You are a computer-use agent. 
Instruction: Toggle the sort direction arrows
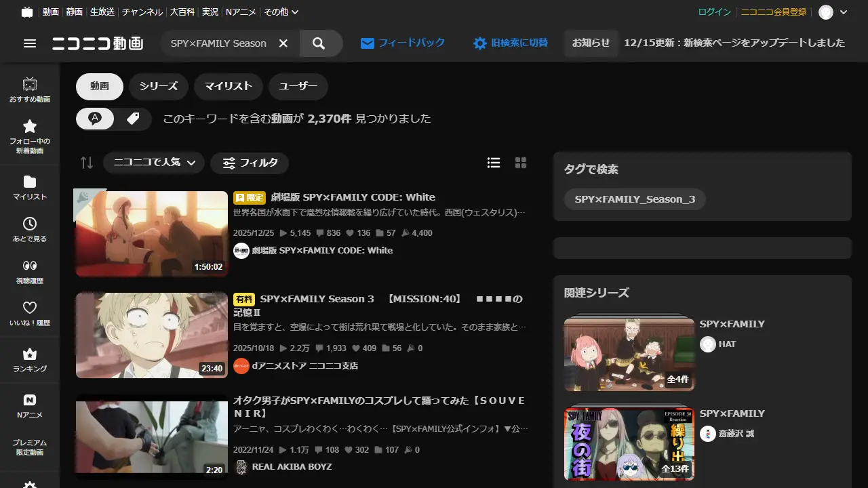click(x=86, y=163)
